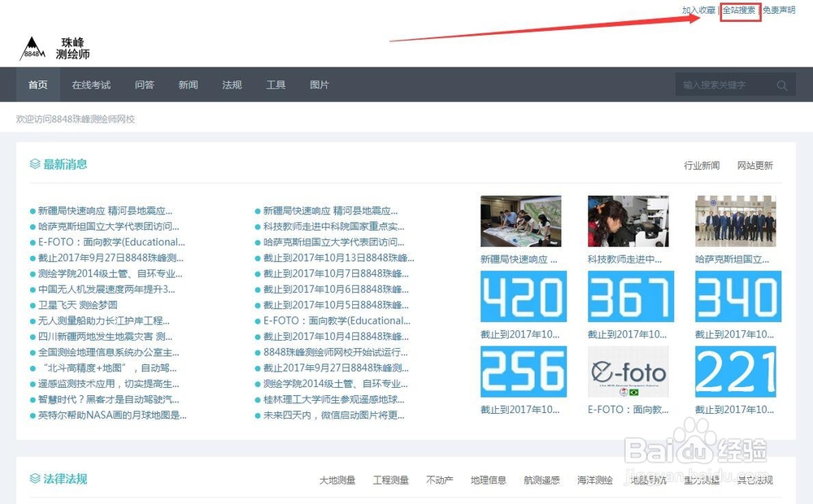Click the search magnifier icon

click(782, 85)
